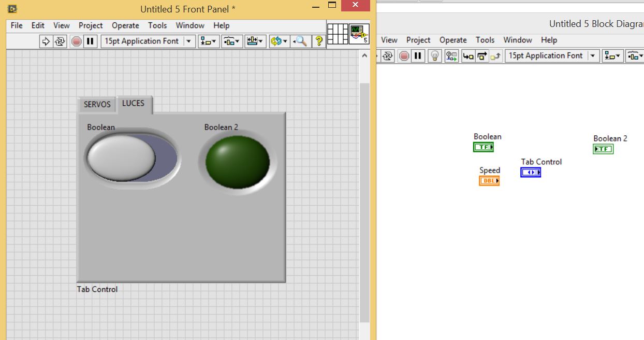644x340 pixels.
Task: Toggle Highlight Execution light bulb
Action: tap(435, 56)
